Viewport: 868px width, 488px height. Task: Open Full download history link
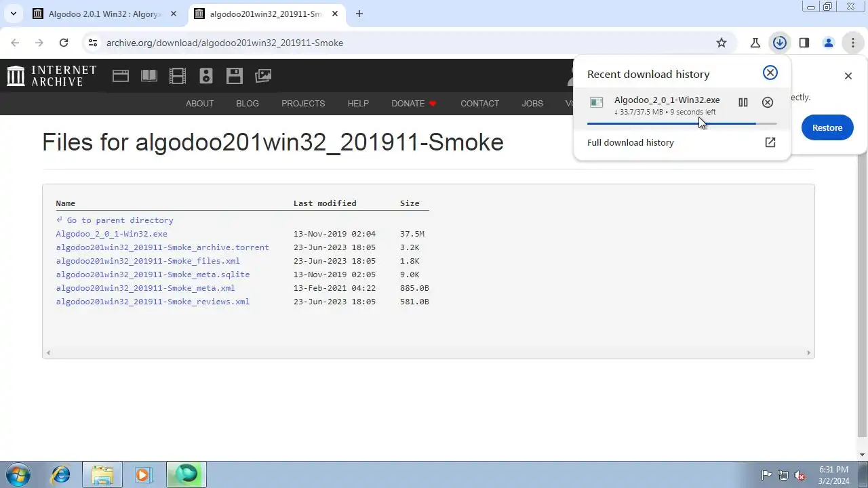(631, 142)
